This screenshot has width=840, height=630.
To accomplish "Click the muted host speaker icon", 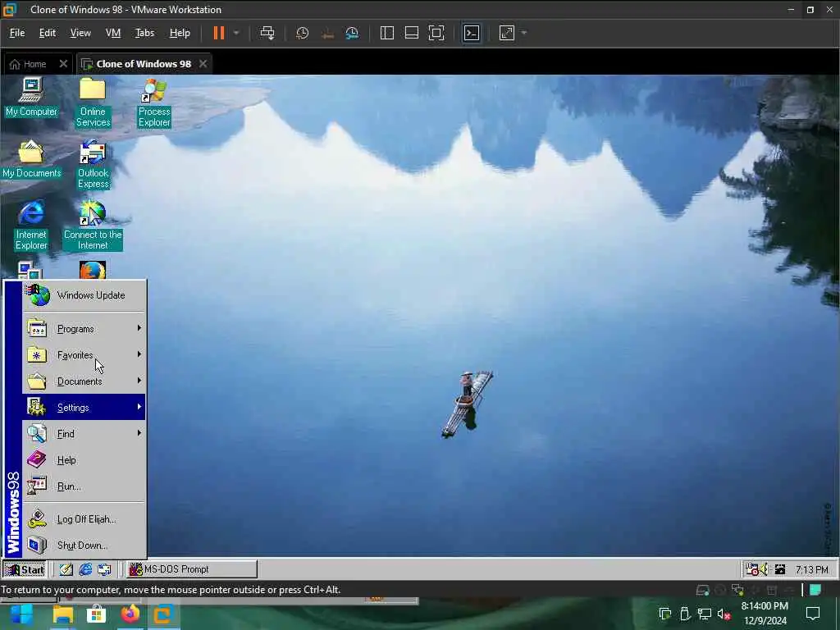I will 724,614.
